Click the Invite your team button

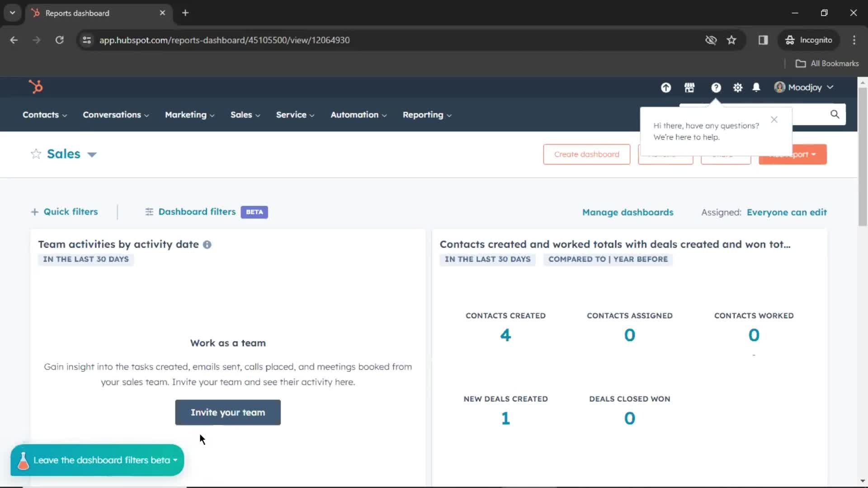pyautogui.click(x=228, y=413)
